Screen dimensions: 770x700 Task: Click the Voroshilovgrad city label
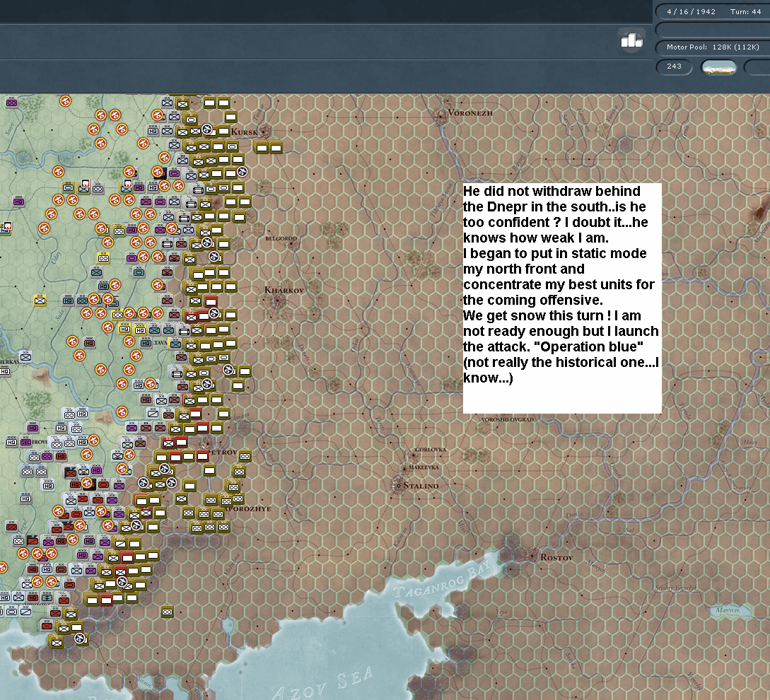tap(507, 419)
